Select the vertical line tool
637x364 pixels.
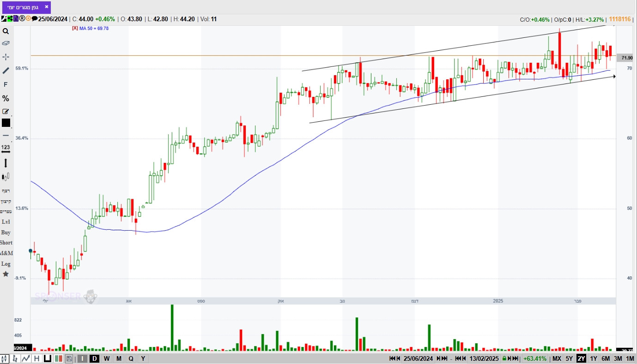(6, 163)
